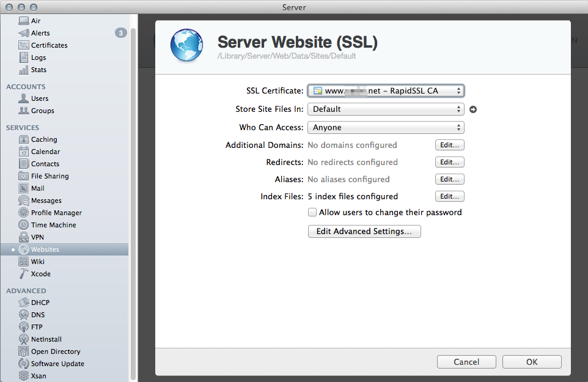Viewport: 588px width, 382px height.
Task: Cancel the website settings dialog
Action: 466,362
